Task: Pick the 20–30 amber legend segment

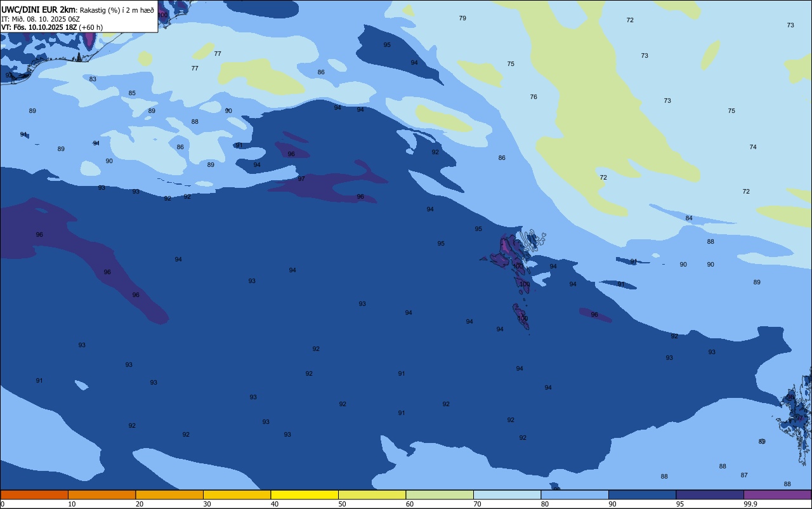Action: (169, 494)
